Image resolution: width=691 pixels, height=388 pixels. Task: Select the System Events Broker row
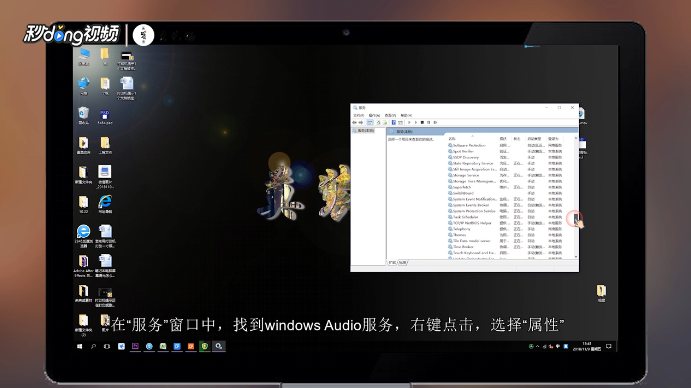pos(505,205)
